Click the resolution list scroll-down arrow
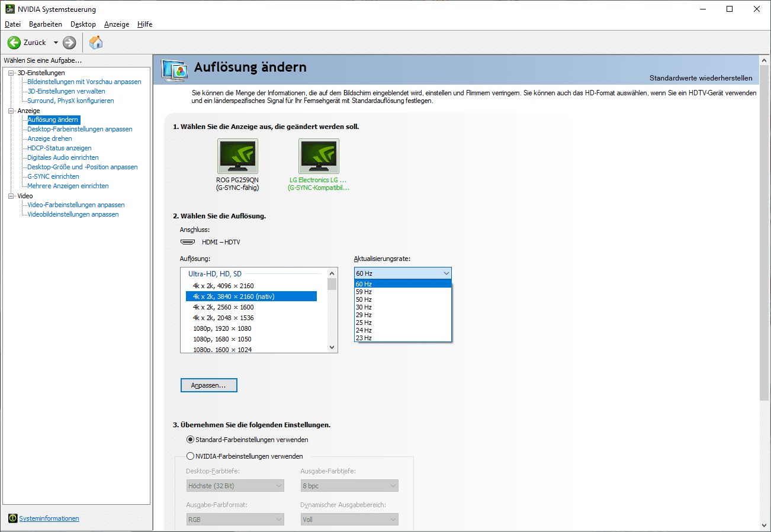This screenshot has height=532, width=771. coord(332,347)
